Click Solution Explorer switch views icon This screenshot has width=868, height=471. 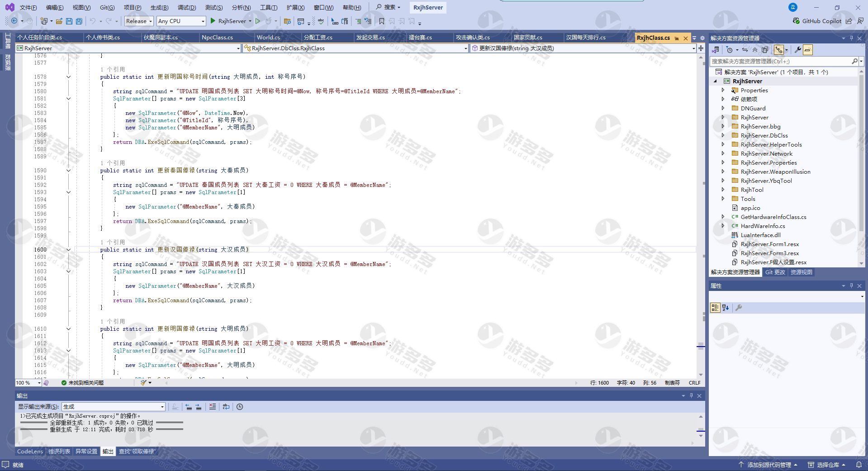[x=716, y=50]
